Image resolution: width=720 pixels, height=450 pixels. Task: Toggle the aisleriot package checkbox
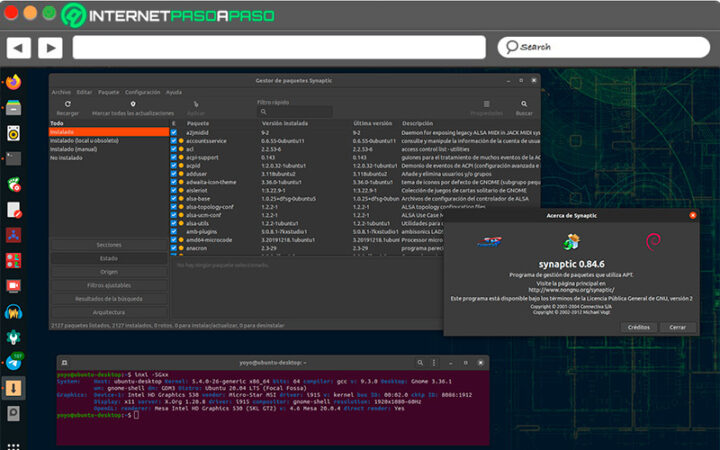click(174, 190)
